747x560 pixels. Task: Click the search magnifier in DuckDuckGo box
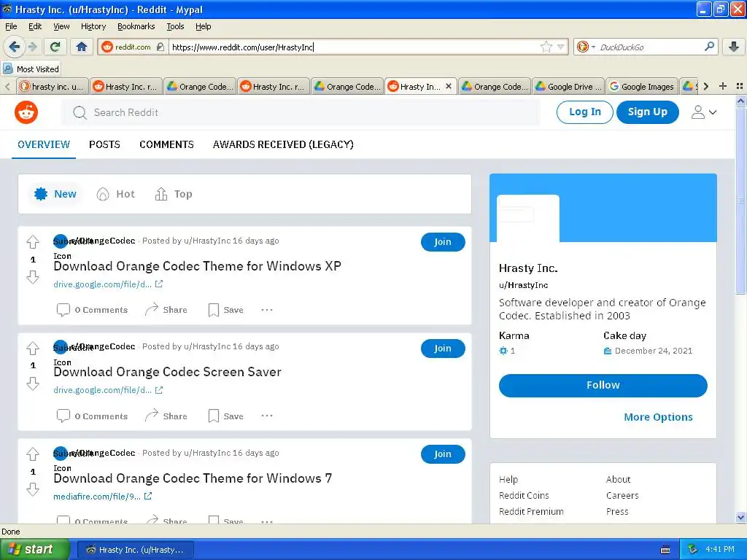709,47
